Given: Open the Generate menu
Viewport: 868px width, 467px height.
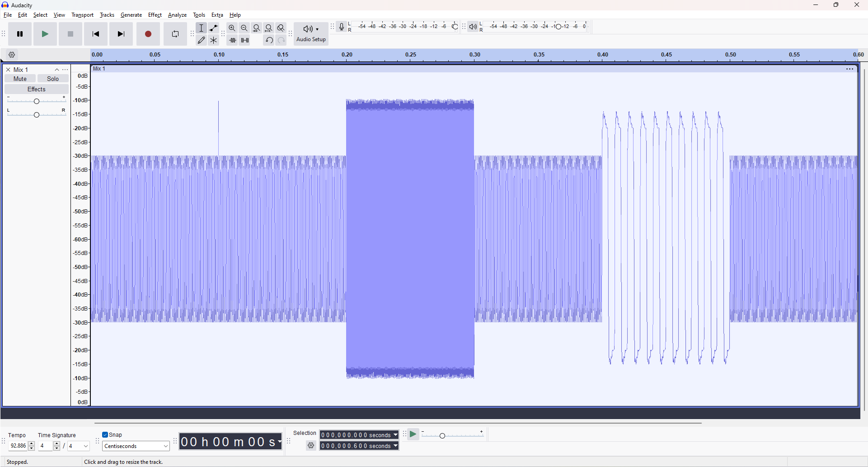Looking at the screenshot, I should pyautogui.click(x=131, y=14).
